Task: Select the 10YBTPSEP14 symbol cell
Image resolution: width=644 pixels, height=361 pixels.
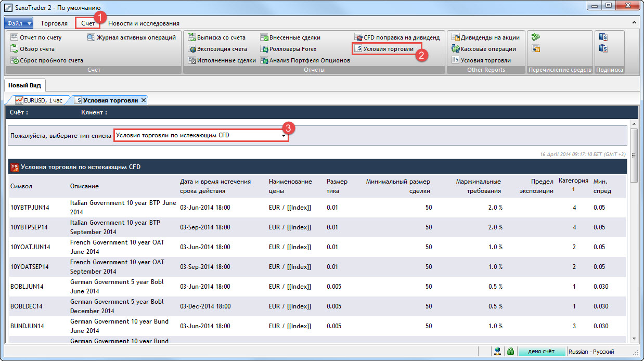Action: pyautogui.click(x=29, y=227)
